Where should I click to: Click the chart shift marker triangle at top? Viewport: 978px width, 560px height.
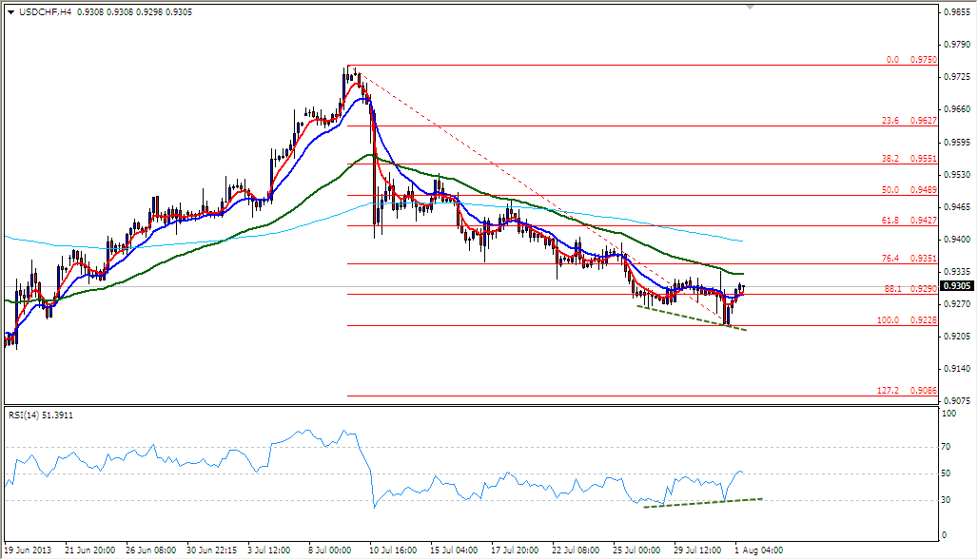click(x=750, y=7)
